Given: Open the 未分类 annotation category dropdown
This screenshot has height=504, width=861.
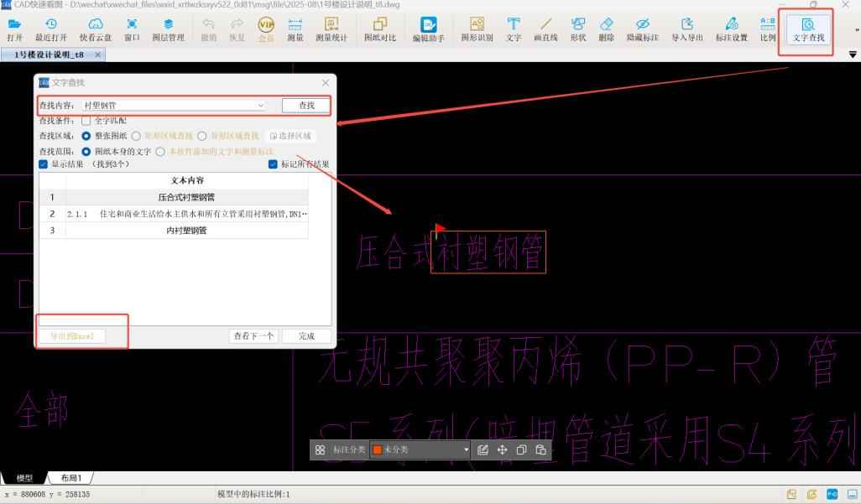Looking at the screenshot, I should pos(467,449).
